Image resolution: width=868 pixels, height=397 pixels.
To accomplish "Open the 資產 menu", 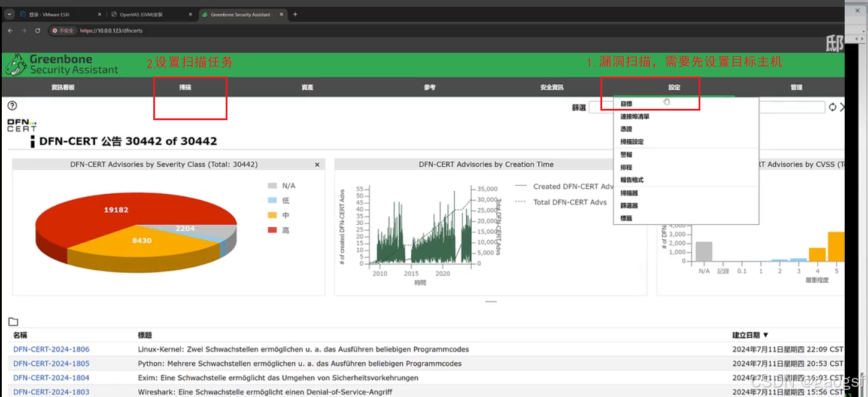I will pos(307,87).
